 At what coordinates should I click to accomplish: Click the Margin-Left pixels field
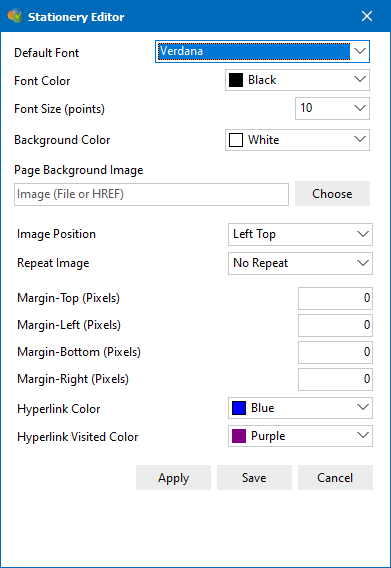pyautogui.click(x=336, y=325)
